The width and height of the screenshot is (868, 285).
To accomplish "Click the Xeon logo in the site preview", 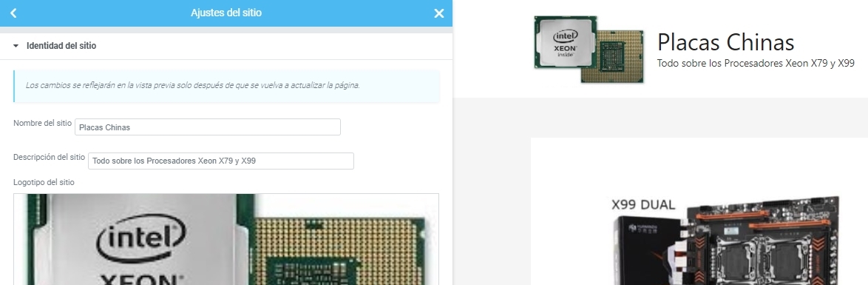I will point(589,50).
